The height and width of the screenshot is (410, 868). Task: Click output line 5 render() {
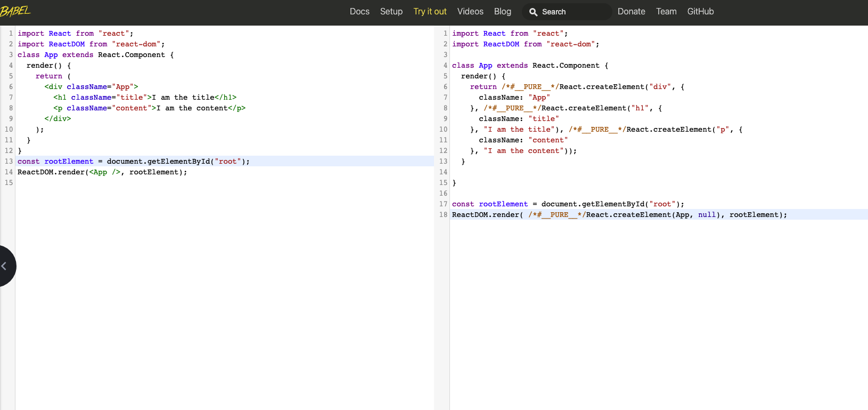(484, 76)
